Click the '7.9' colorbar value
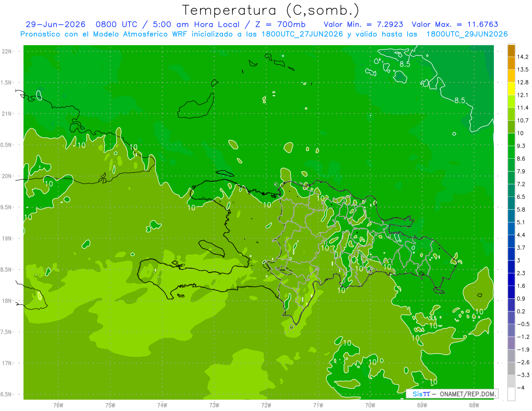Image resolution: width=532 pixels, height=411 pixels. point(521,172)
